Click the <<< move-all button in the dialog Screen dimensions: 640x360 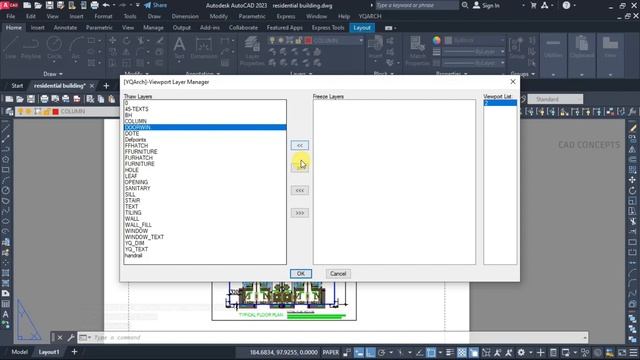[300, 191]
